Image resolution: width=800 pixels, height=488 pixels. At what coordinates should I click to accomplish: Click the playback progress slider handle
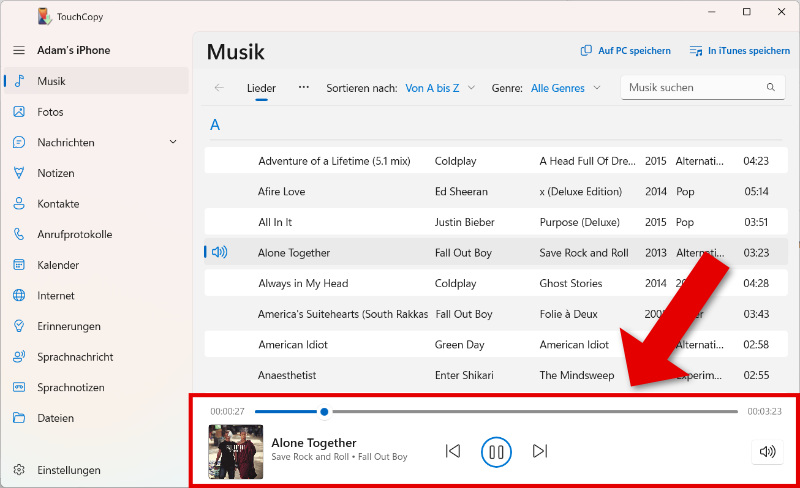coord(324,411)
